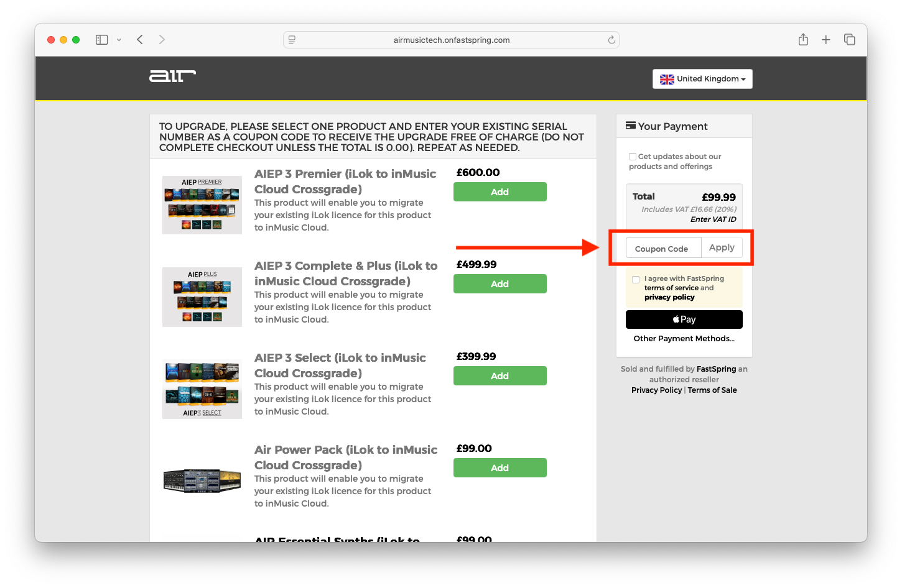The width and height of the screenshot is (902, 588).
Task: Click the AIEP 3 Complete & Plus title
Action: pyautogui.click(x=346, y=273)
